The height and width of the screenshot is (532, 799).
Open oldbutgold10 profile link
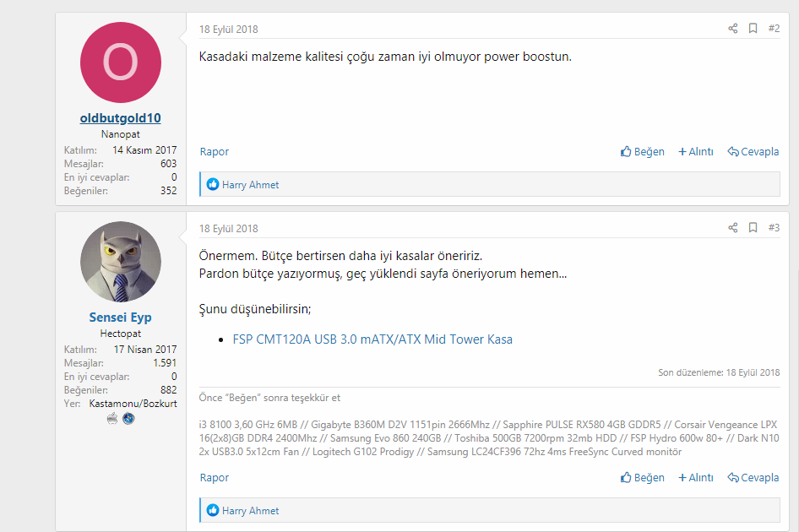pos(120,118)
